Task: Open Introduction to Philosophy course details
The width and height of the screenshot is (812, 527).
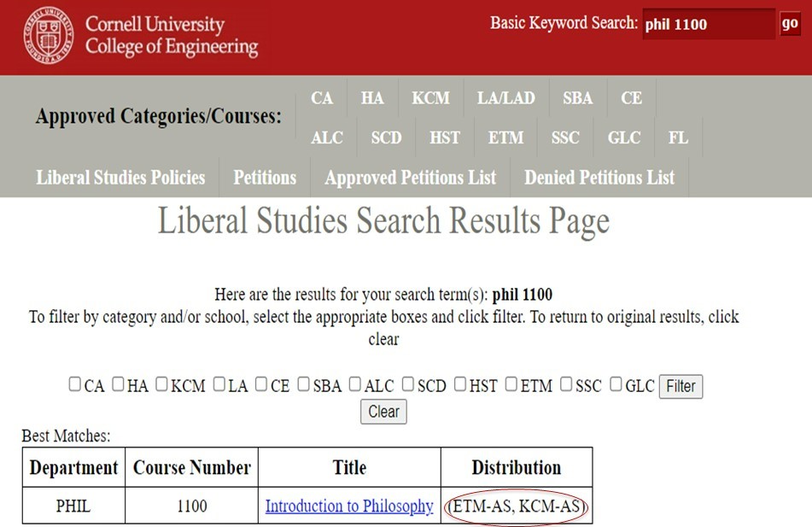Action: 348,506
